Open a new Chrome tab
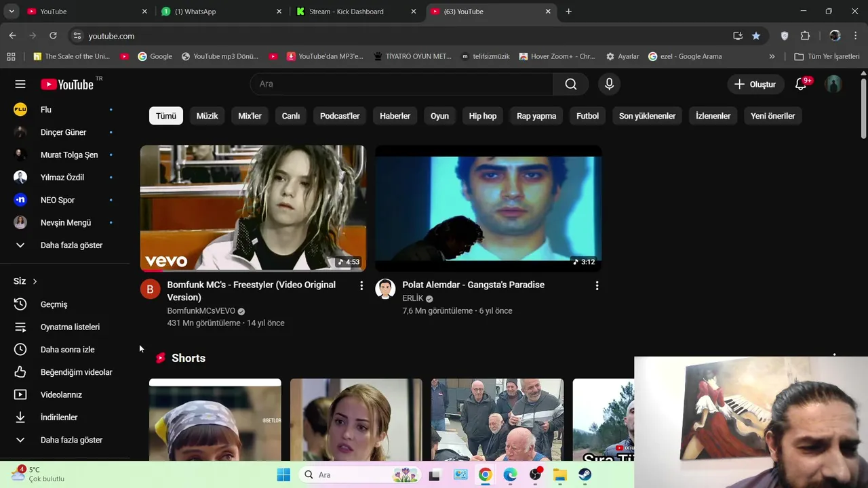 [x=568, y=12]
